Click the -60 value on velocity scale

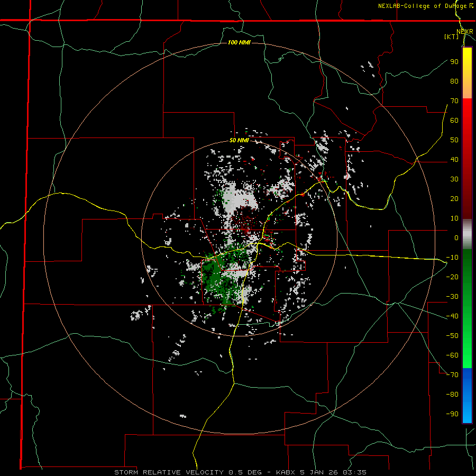452,355
